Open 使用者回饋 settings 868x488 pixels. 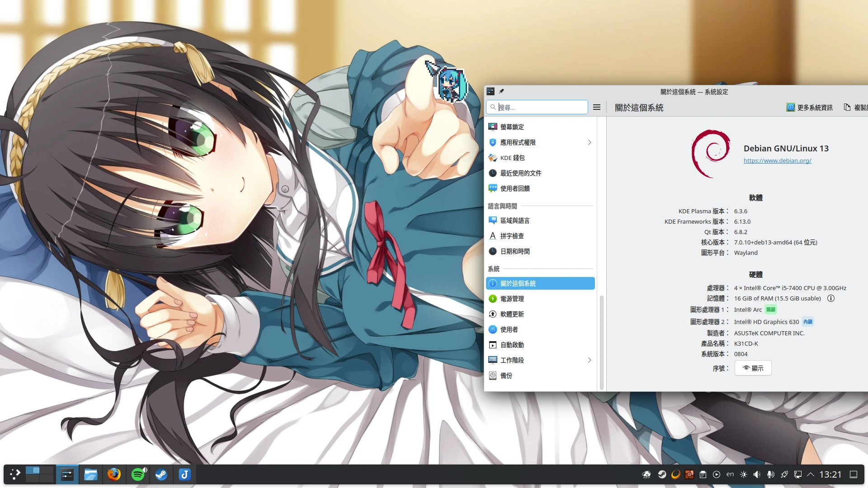click(540, 188)
